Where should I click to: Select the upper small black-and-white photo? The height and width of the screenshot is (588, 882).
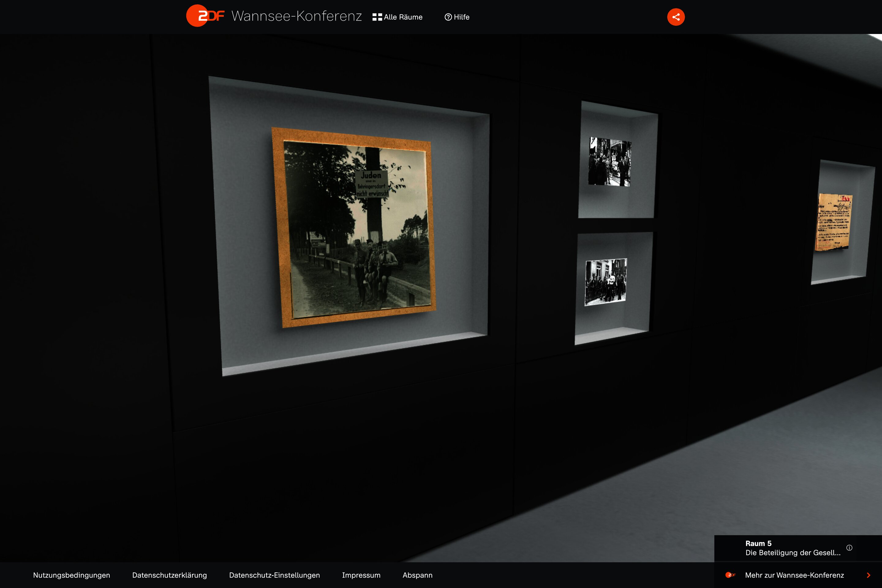[610, 162]
